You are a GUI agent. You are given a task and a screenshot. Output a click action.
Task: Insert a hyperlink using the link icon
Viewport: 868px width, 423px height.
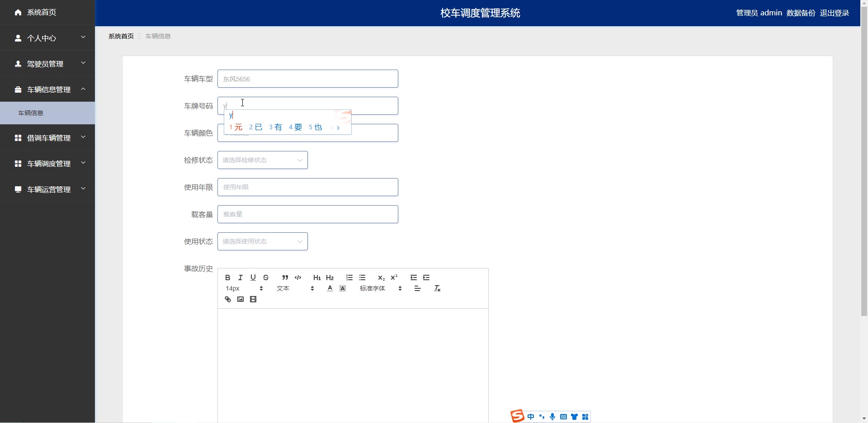(x=227, y=299)
